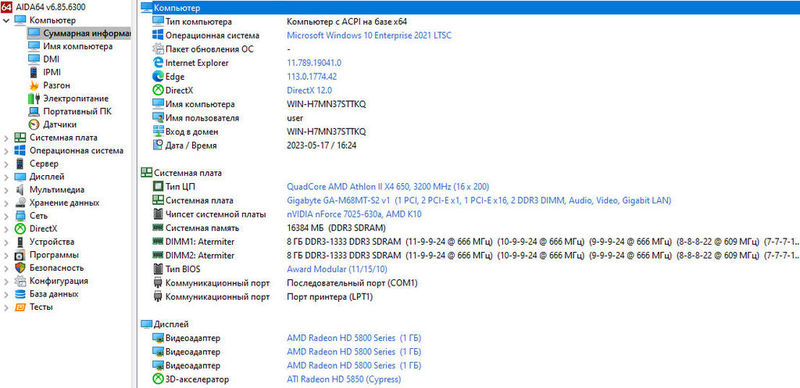Click the Дата / Время clock icon
The height and width of the screenshot is (388, 800).
[x=158, y=145]
